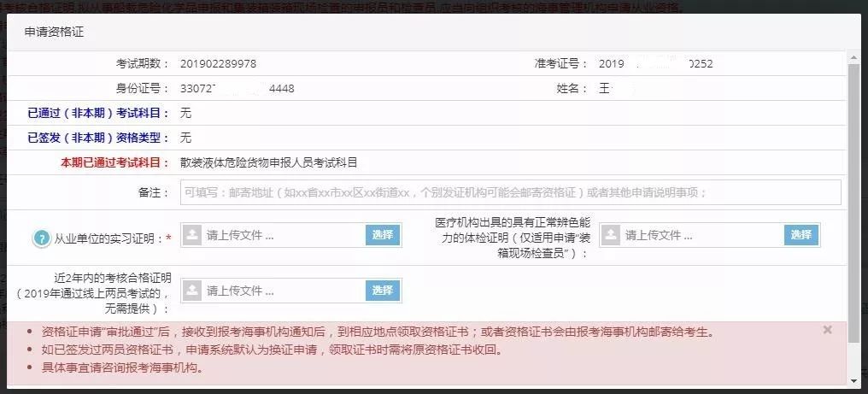This screenshot has width=868, height=394.
Task: Dismiss the pink notice with X icon
Action: tap(827, 330)
